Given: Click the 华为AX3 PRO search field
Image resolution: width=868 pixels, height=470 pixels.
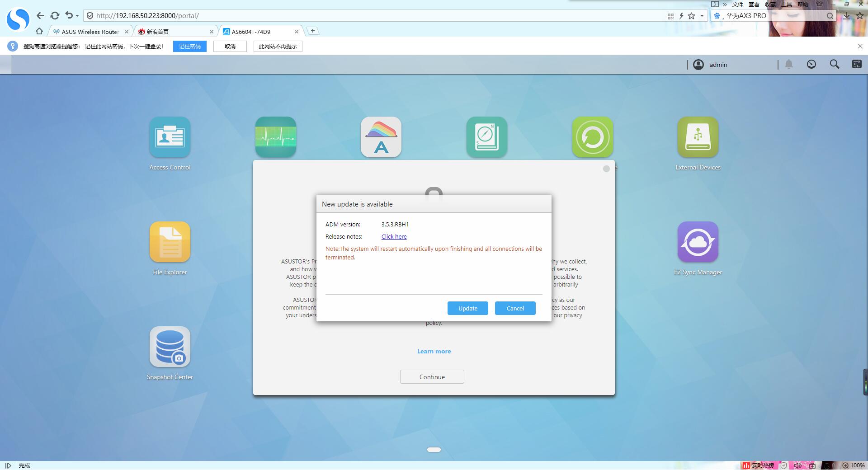Looking at the screenshot, I should click(774, 16).
